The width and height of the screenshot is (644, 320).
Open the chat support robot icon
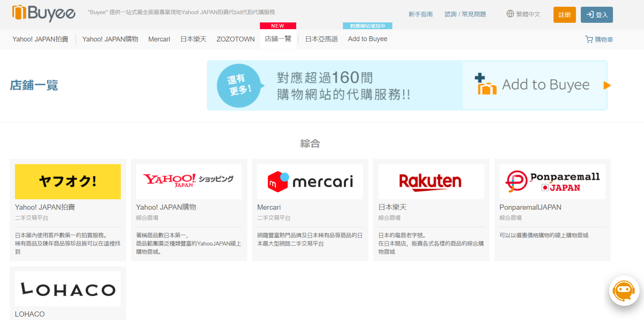pyautogui.click(x=624, y=290)
